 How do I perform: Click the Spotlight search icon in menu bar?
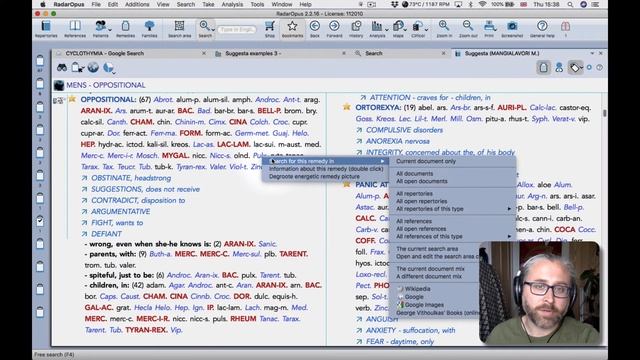pos(570,4)
